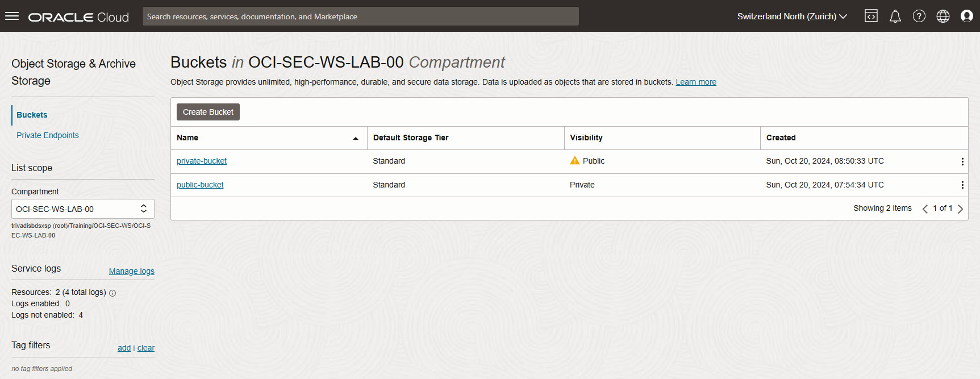
Task: Click the 1 of 1 page indicator
Action: (943, 208)
